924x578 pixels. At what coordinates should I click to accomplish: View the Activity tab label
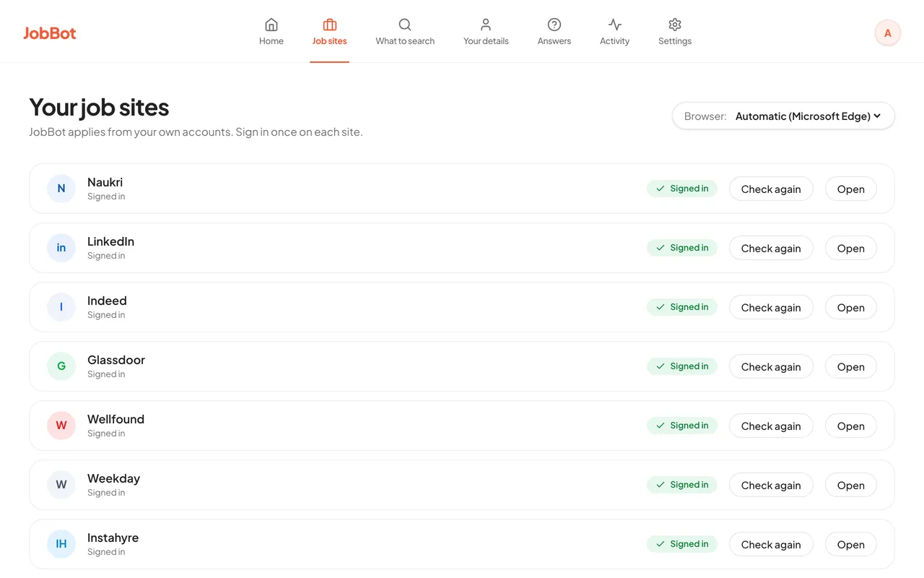(615, 41)
